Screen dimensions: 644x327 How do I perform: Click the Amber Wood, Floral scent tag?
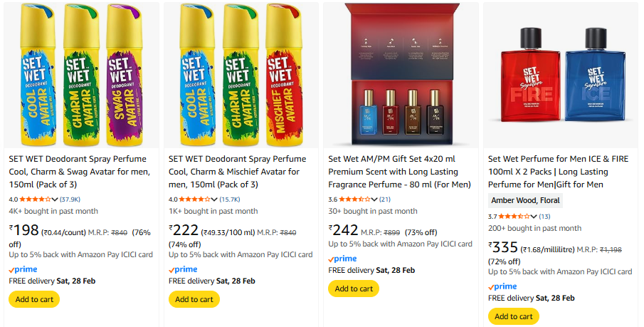coord(525,200)
